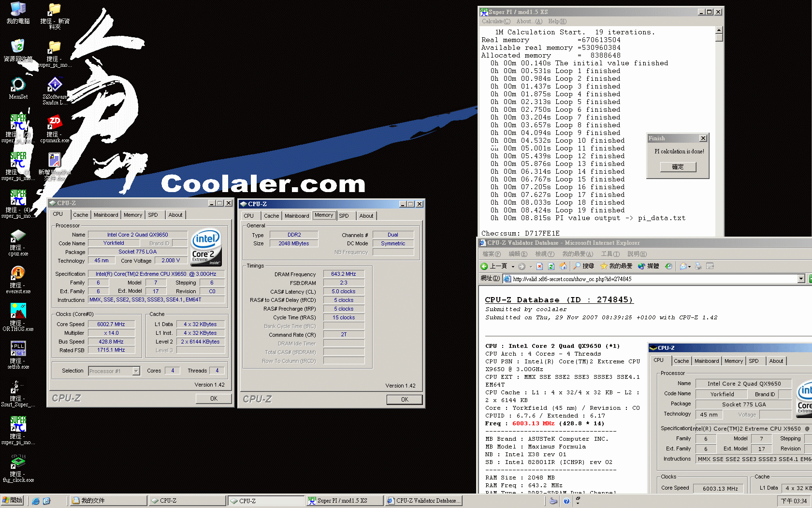This screenshot has height=508, width=812.
Task: Launch the MemSet desktop shortcut
Action: point(18,88)
